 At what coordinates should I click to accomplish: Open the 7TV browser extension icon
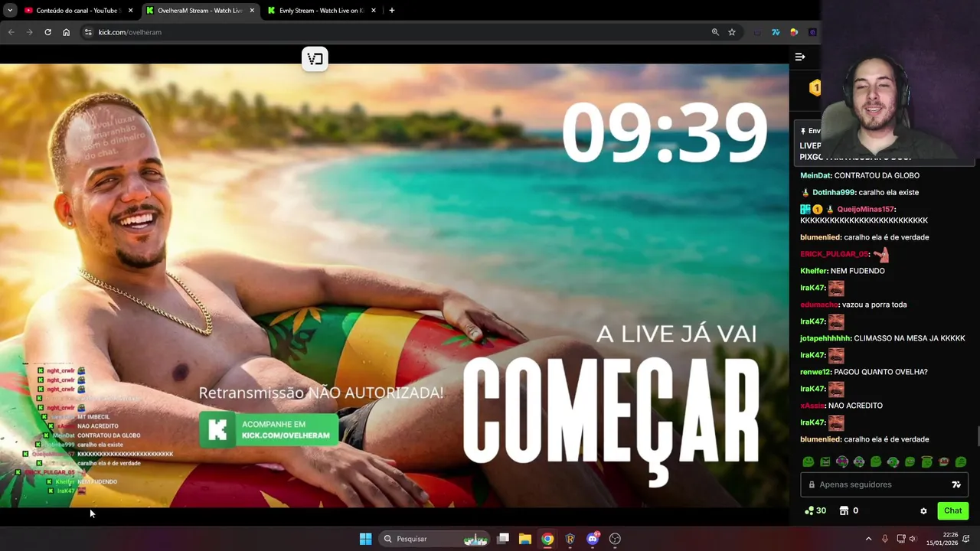click(x=776, y=32)
